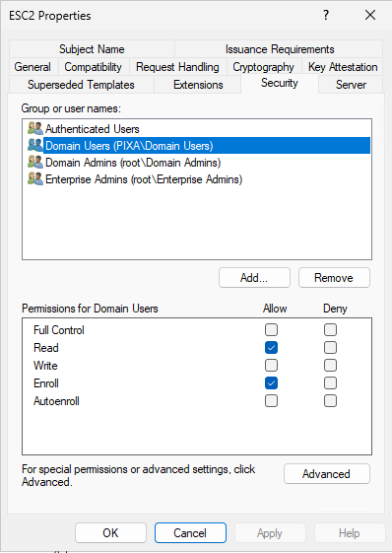This screenshot has width=392, height=553.
Task: Click the Autoenroll permission label
Action: [56, 400]
